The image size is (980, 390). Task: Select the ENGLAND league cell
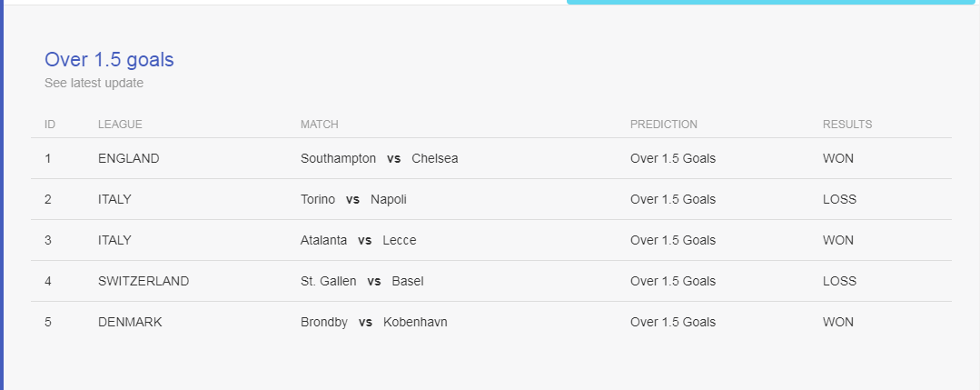click(129, 158)
